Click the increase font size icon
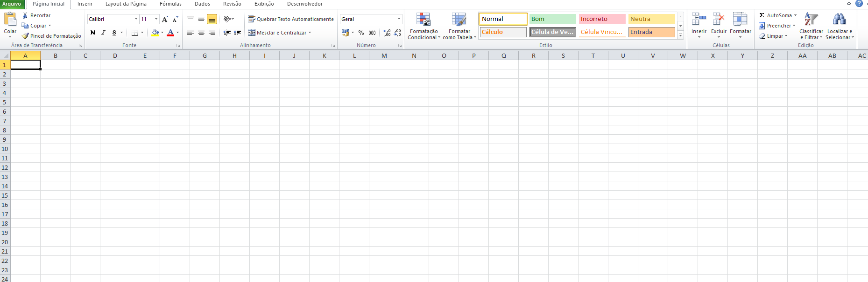 [165, 19]
